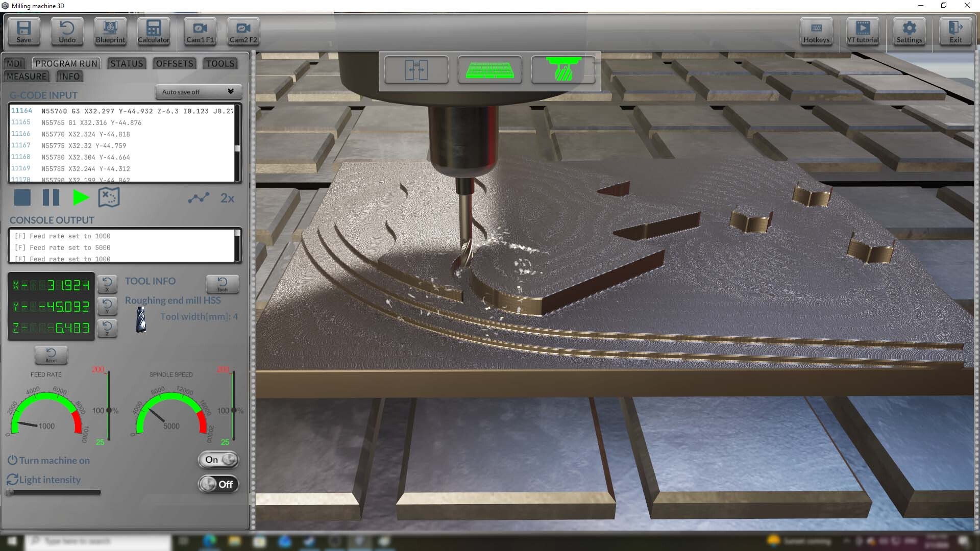Toggle the 2x speed multiplier
This screenshot has height=551, width=980.
[227, 198]
